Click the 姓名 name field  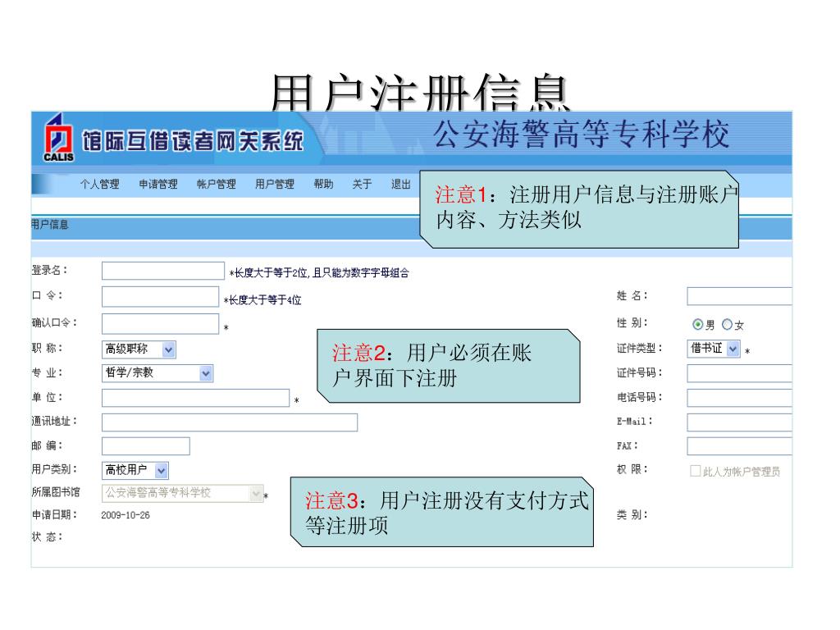[739, 296]
